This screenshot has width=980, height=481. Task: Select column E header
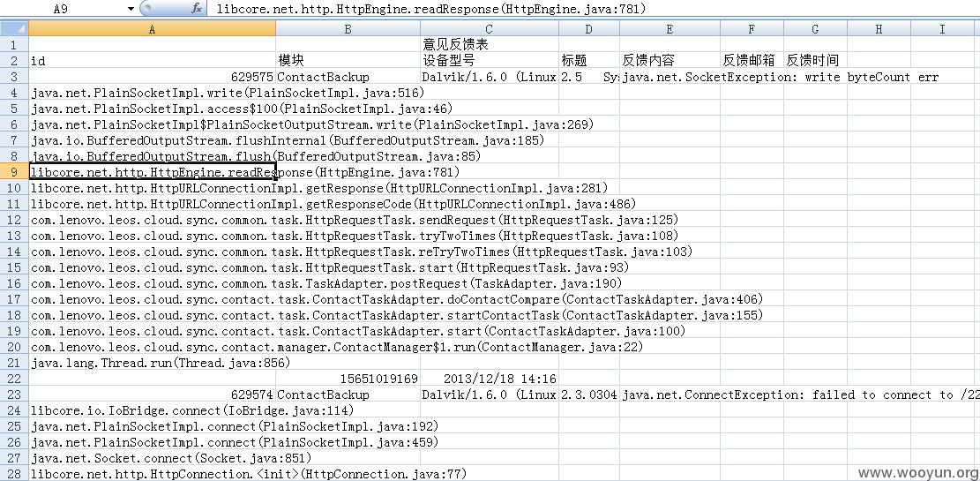(x=670, y=29)
